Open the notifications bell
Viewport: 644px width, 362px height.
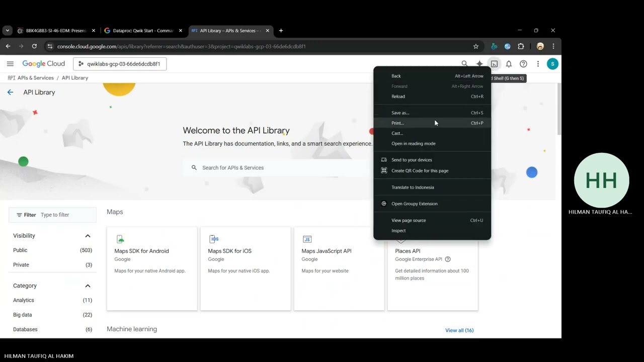click(x=509, y=64)
